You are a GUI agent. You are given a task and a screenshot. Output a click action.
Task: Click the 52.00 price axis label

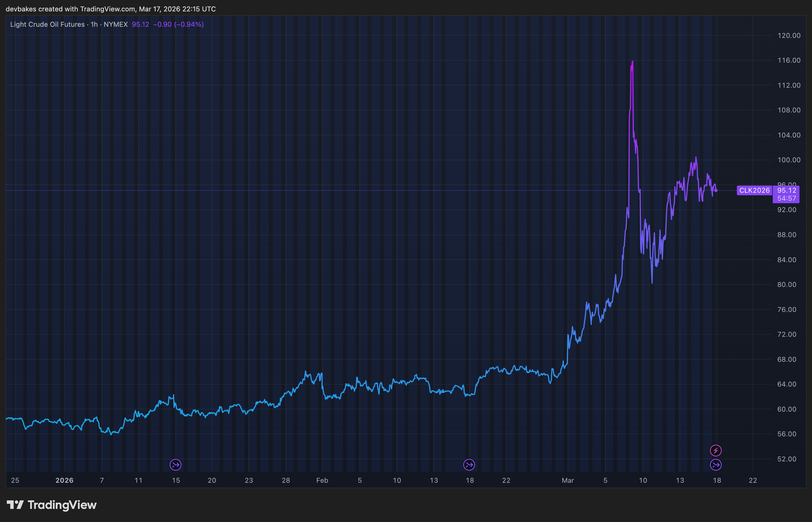coord(787,459)
